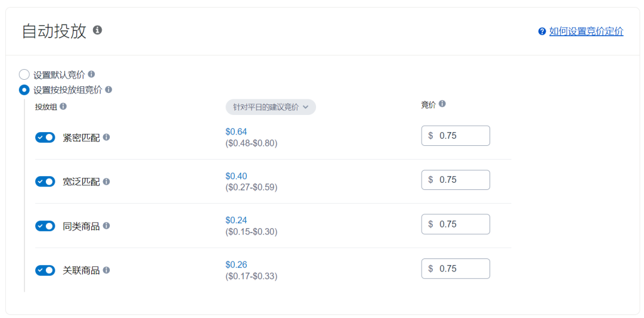
Task: Select the 设置默认竞价 radio button
Action: [x=24, y=74]
